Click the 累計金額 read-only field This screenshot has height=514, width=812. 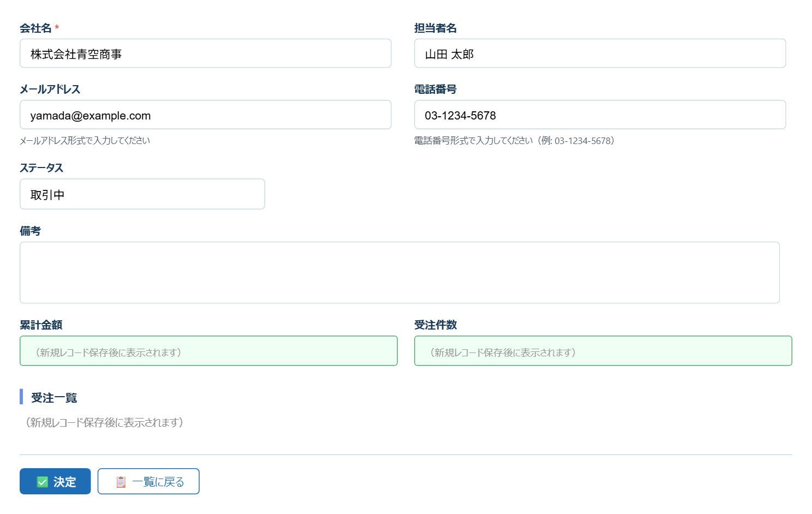208,351
